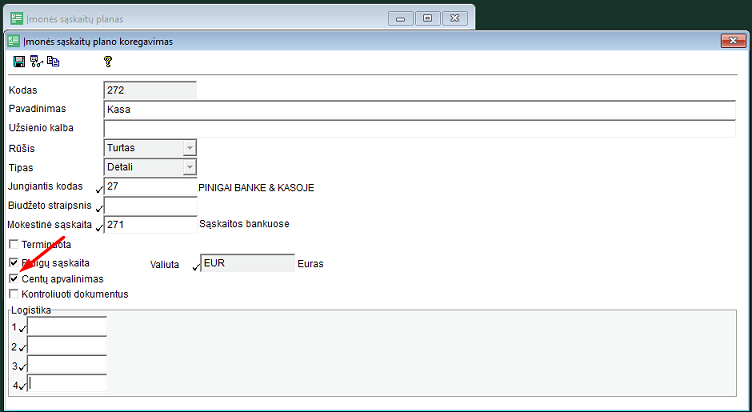Click the lookup checkmark for Logistika 1
This screenshot has width=752, height=412.
[x=22, y=330]
